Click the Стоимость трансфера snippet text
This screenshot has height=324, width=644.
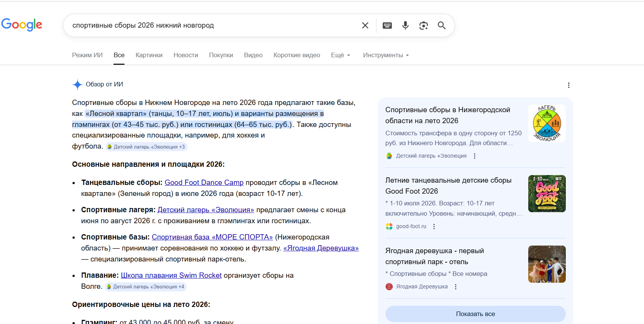coord(453,138)
